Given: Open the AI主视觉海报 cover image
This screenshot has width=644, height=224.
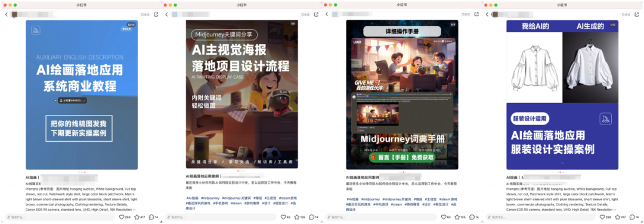Looking at the screenshot, I should 242,94.
